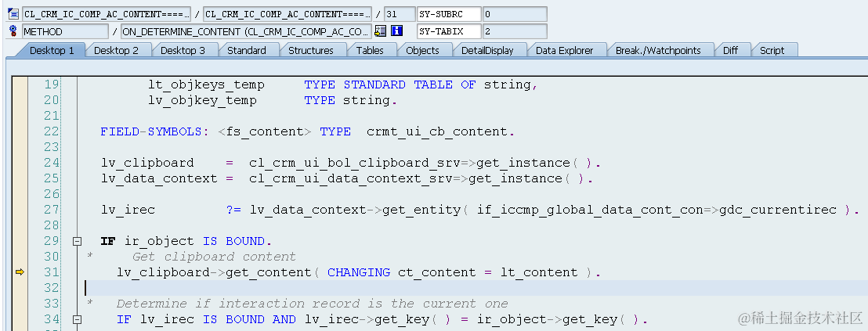The image size is (868, 331).
Task: Click the 'Determine if interaction record' comment
Action: (313, 304)
